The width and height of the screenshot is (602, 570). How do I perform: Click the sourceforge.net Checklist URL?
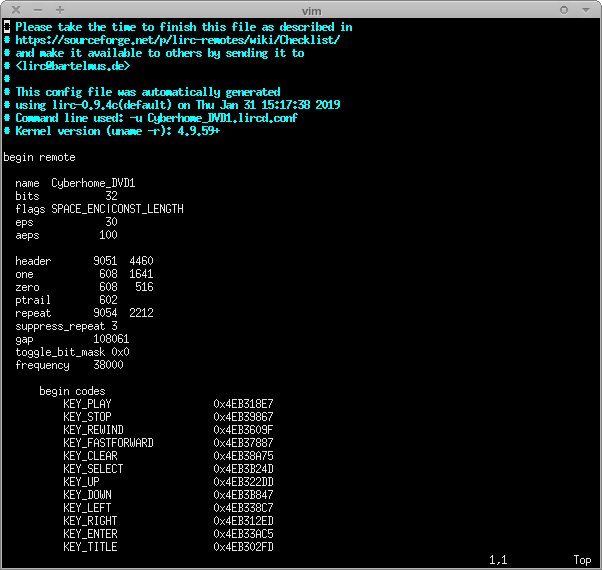click(177, 40)
